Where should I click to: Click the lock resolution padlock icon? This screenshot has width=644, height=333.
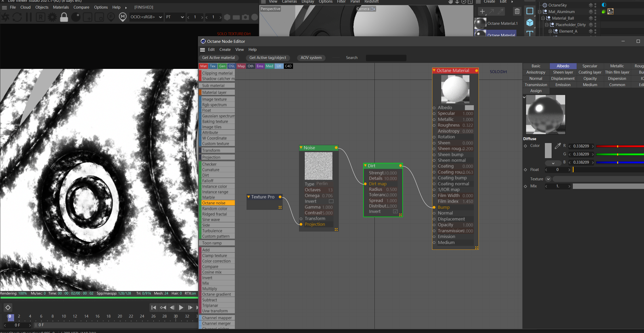coord(64,17)
